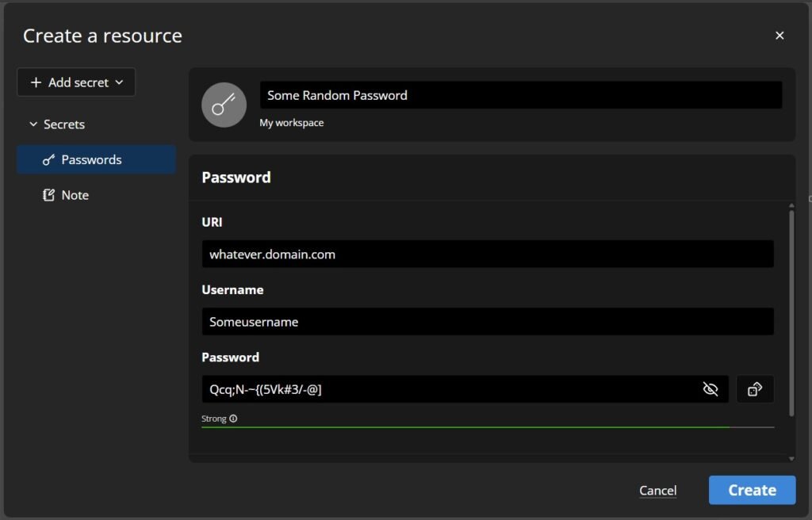
Task: Open the Add secret dropdown
Action: click(76, 82)
